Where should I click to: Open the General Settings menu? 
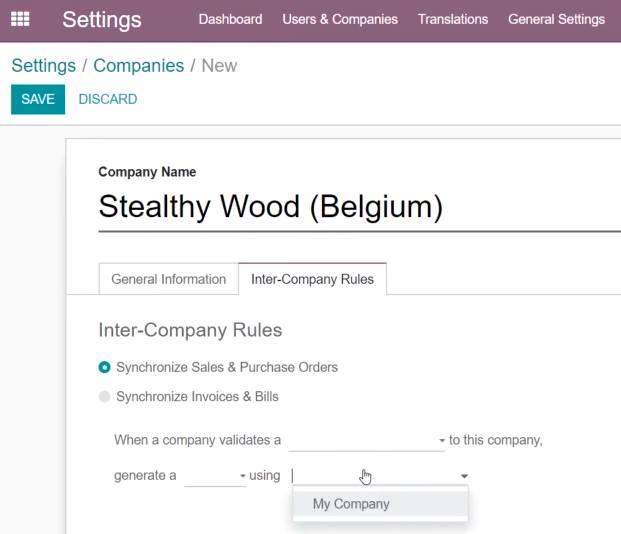tap(556, 19)
